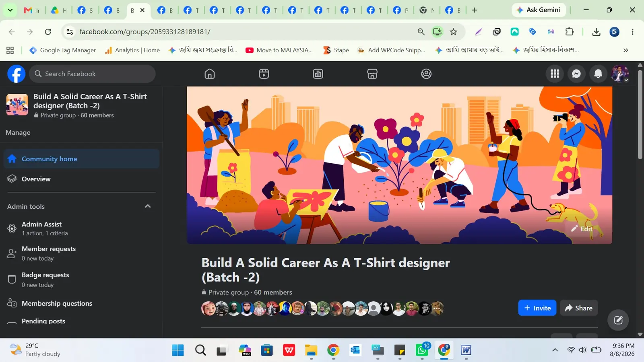
Task: Open Chrome downloads icon
Action: coord(597,32)
